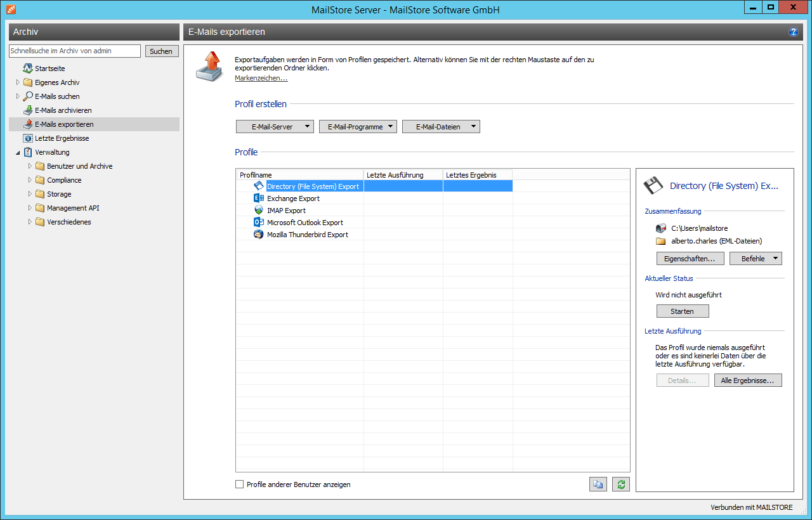Follow the Markenzeichen... link
This screenshot has width=812, height=520.
[x=261, y=78]
